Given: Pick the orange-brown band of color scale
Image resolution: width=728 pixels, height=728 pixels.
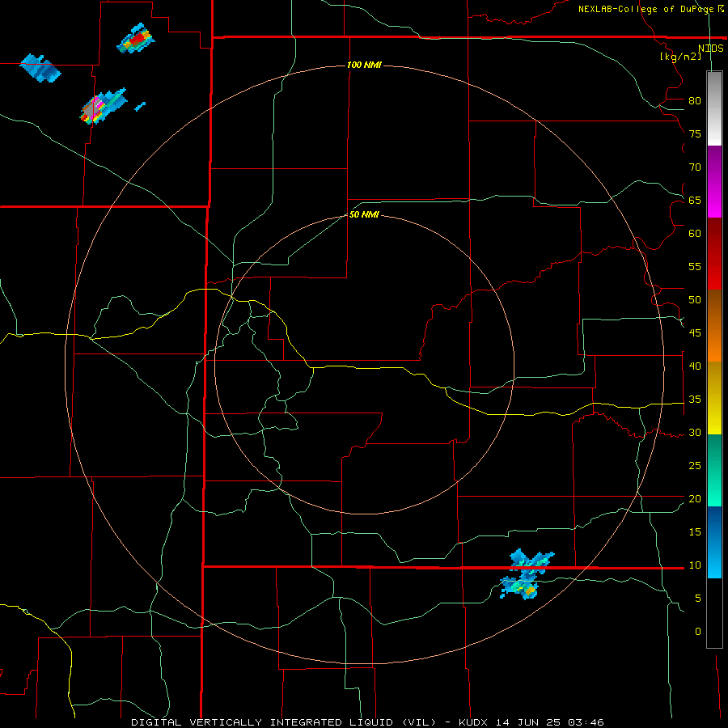Looking at the screenshot, I should click(714, 325).
